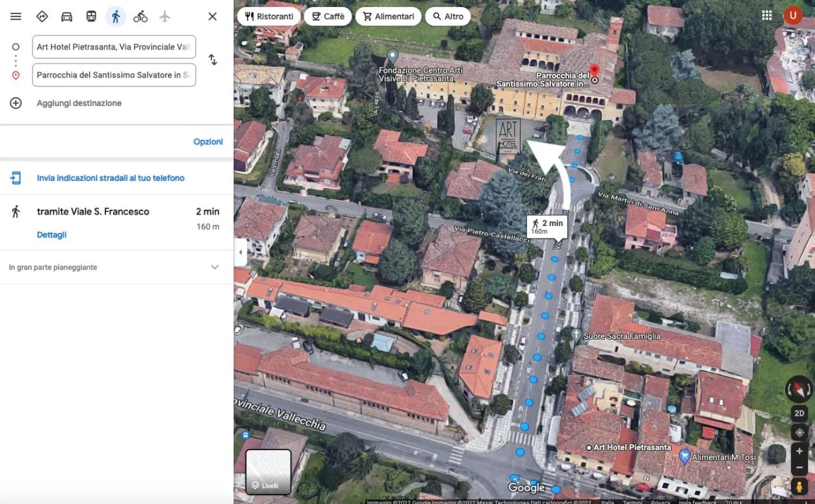This screenshot has height=504, width=815.
Task: Reset compass orientation to north
Action: (799, 389)
